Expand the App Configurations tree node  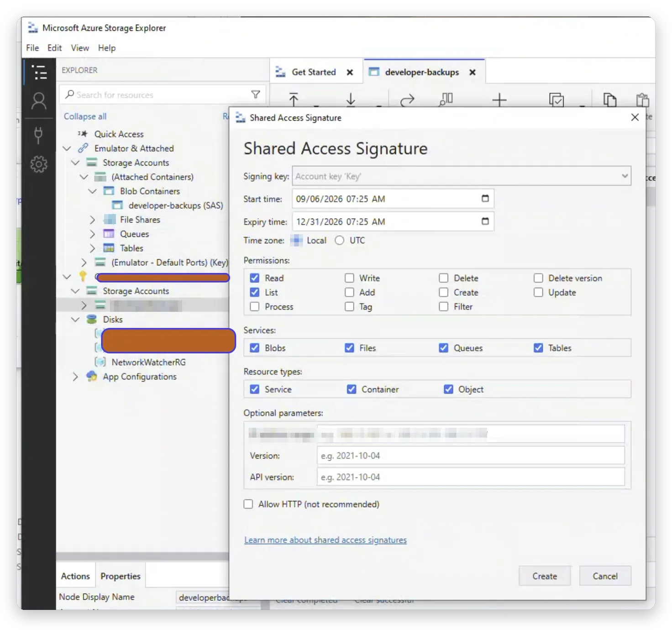75,377
